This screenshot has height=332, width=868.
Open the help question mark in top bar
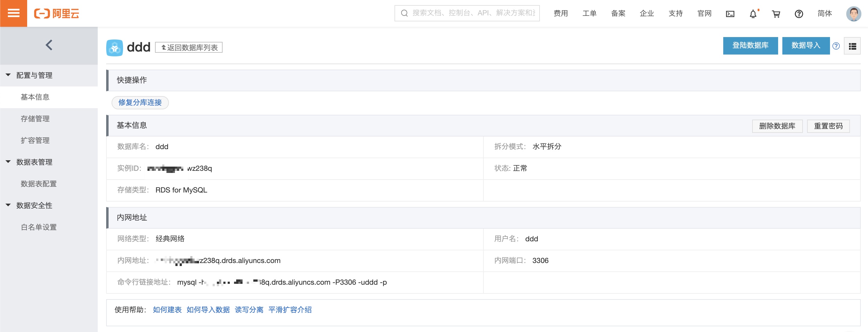(x=799, y=14)
